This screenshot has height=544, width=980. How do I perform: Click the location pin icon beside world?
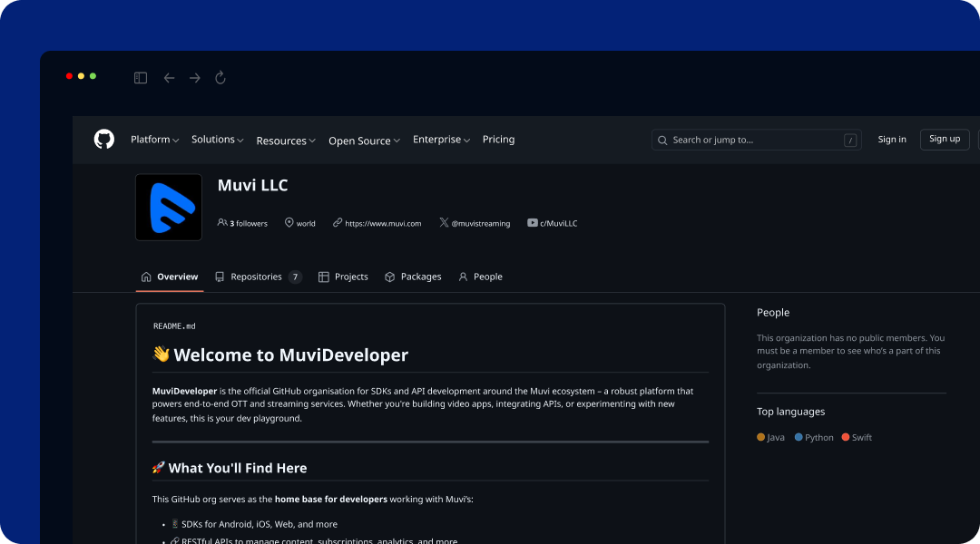[x=289, y=222]
